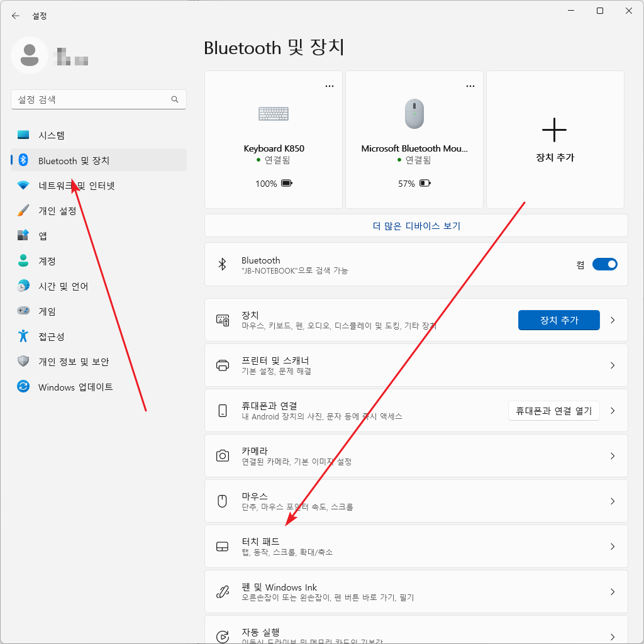Click Keyboard K850 연결됨 status text
Viewport: 644px width, 644px height.
tap(277, 160)
